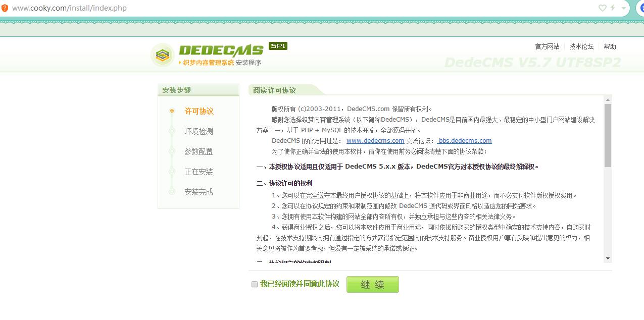Click the orange shield icon in address bar
This screenshot has height=320, width=644.
pyautogui.click(x=5, y=8)
